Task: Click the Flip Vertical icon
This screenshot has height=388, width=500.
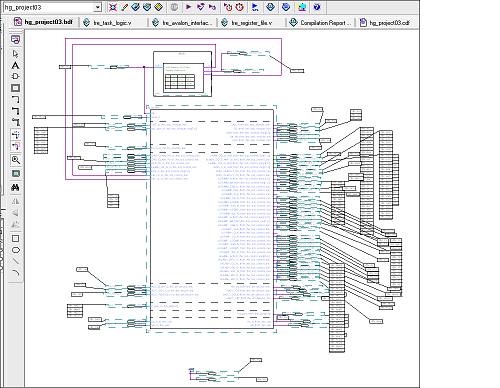Action: pos(15,213)
